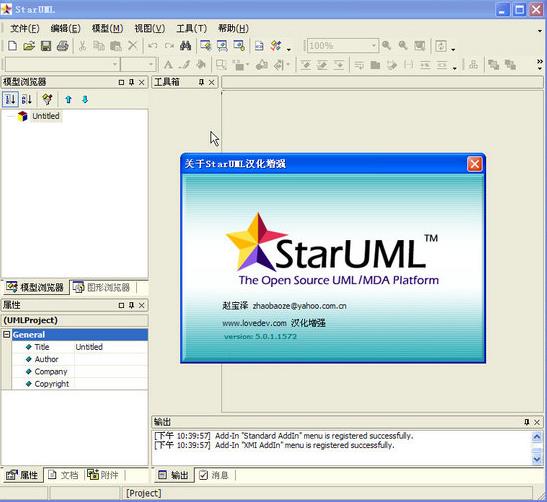Click the New Project toolbar icon
547x502 pixels.
pyautogui.click(x=13, y=46)
